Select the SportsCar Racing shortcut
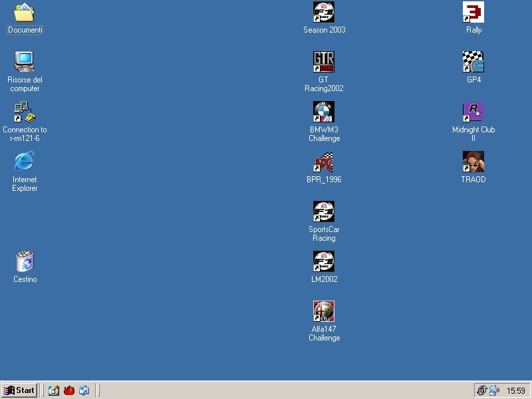Viewport: 532px width, 399px height. point(324,211)
